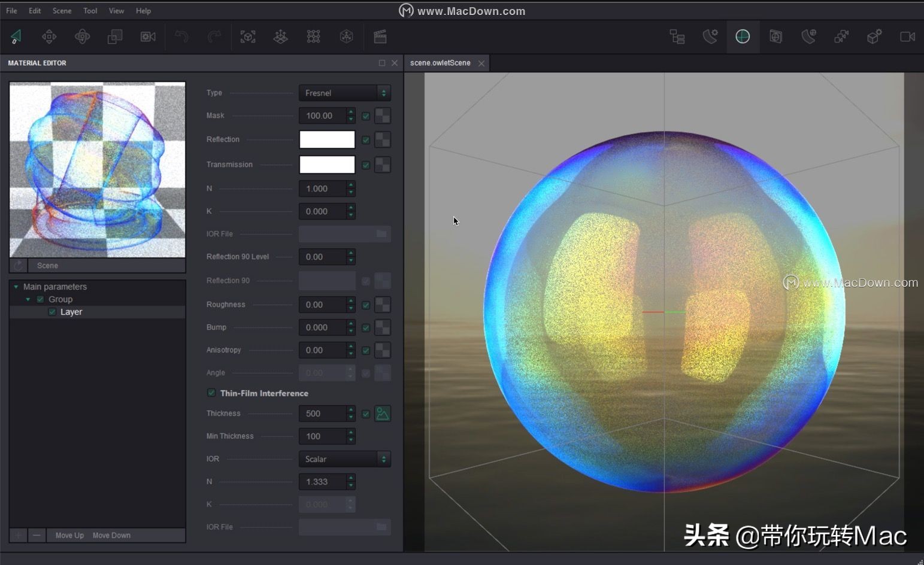Open the IOR File folder browser
Screen dimensions: 924x565
point(381,233)
